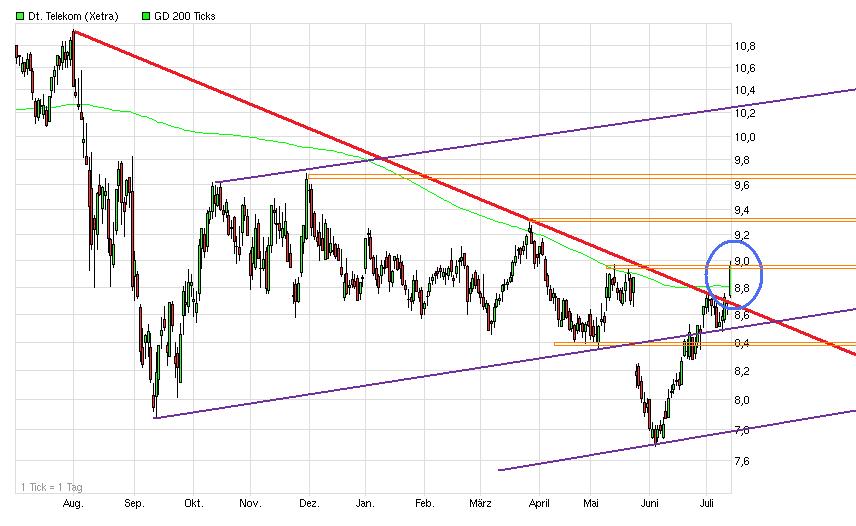The width and height of the screenshot is (856, 526).
Task: Click the 9,8 price axis value
Action: [x=742, y=160]
